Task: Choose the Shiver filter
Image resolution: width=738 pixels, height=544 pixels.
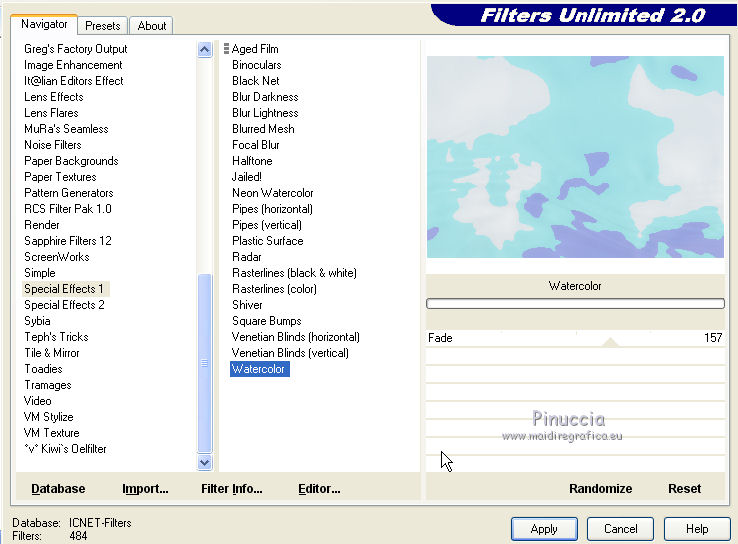Action: click(247, 305)
